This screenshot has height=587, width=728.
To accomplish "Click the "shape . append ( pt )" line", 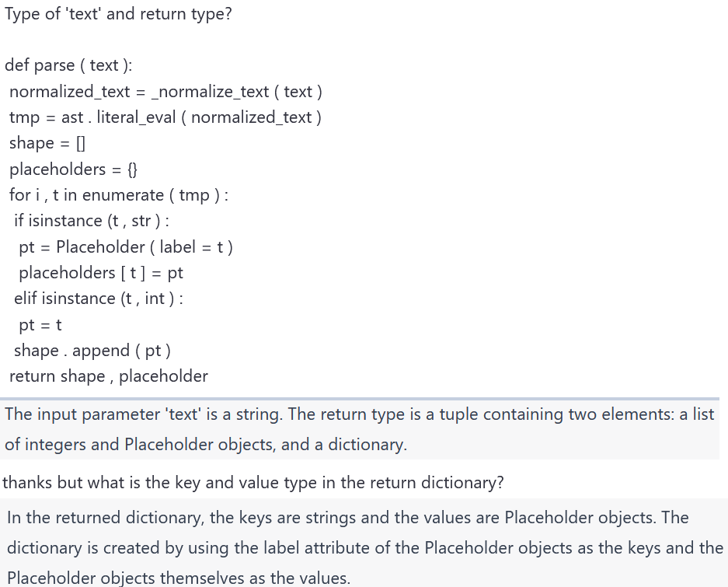I will pyautogui.click(x=92, y=351).
